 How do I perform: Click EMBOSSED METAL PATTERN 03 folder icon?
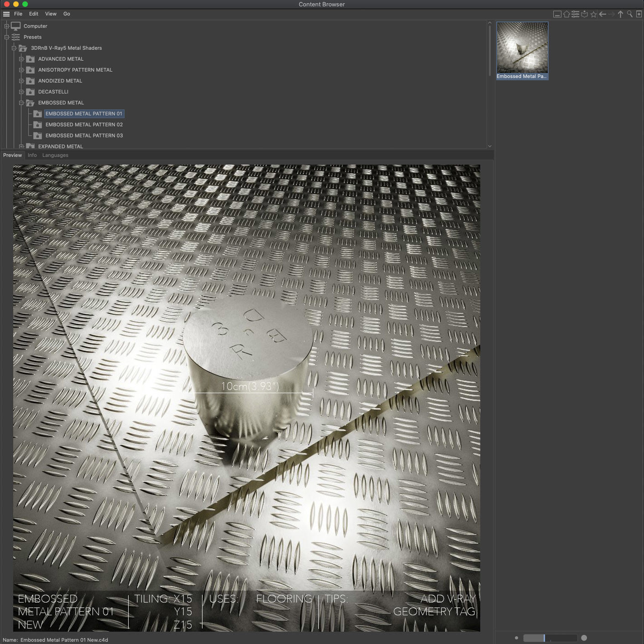point(37,135)
